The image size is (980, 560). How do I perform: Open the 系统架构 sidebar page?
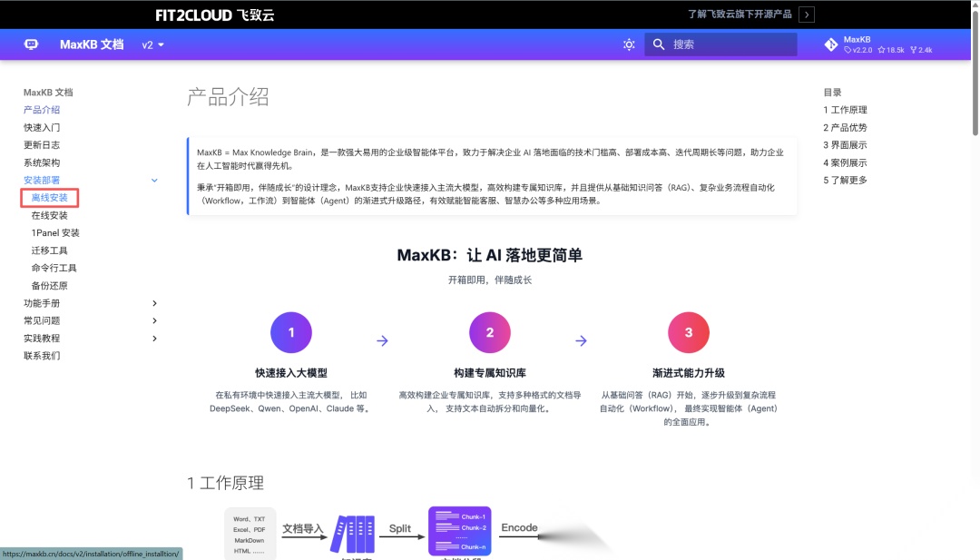point(42,162)
